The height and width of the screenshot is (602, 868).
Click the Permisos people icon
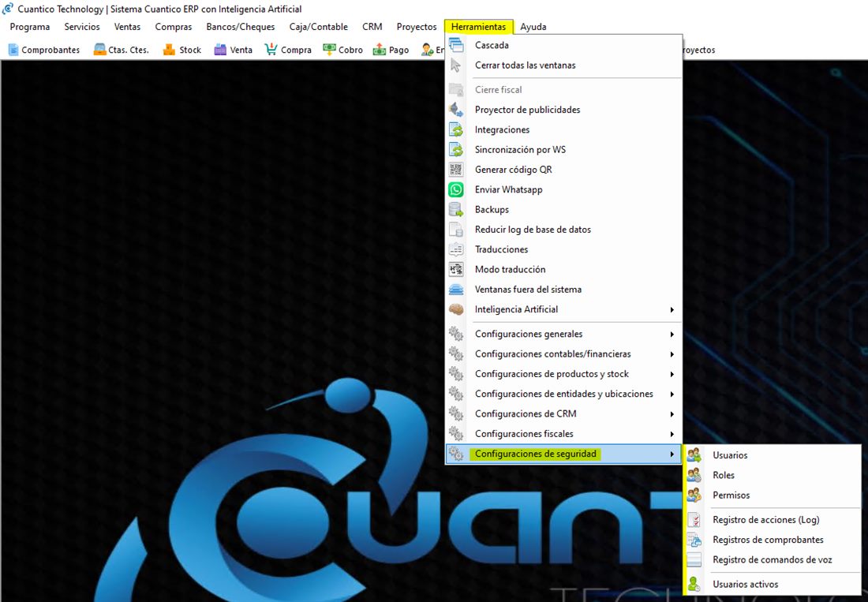(x=694, y=495)
